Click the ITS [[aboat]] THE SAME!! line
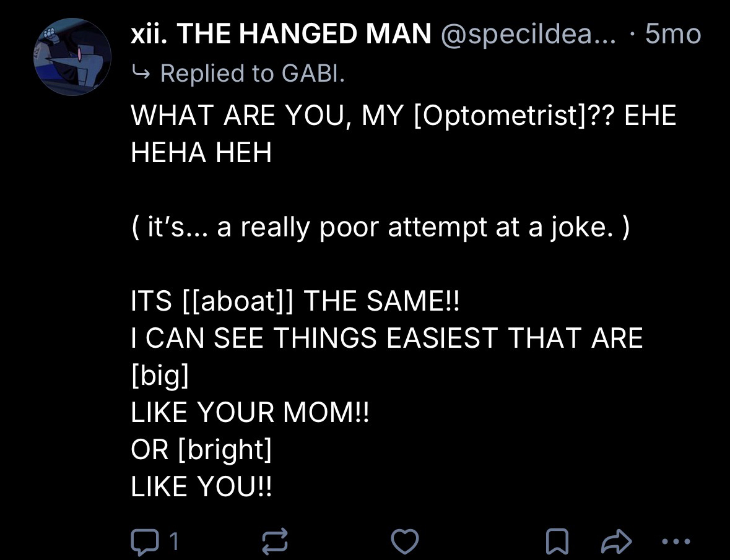Screen dimensions: 730x560 296,302
